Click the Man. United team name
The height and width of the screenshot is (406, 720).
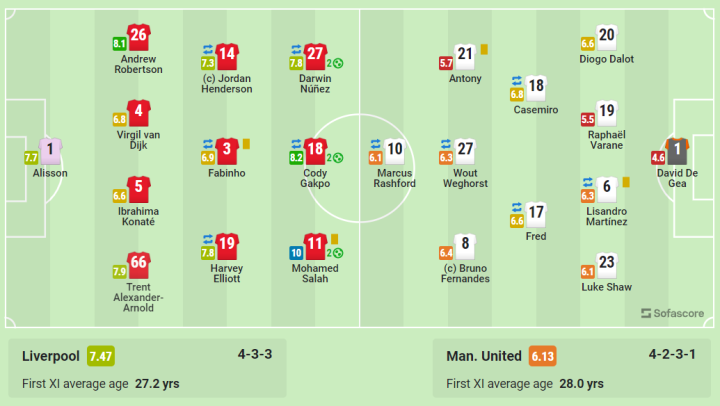coord(484,356)
